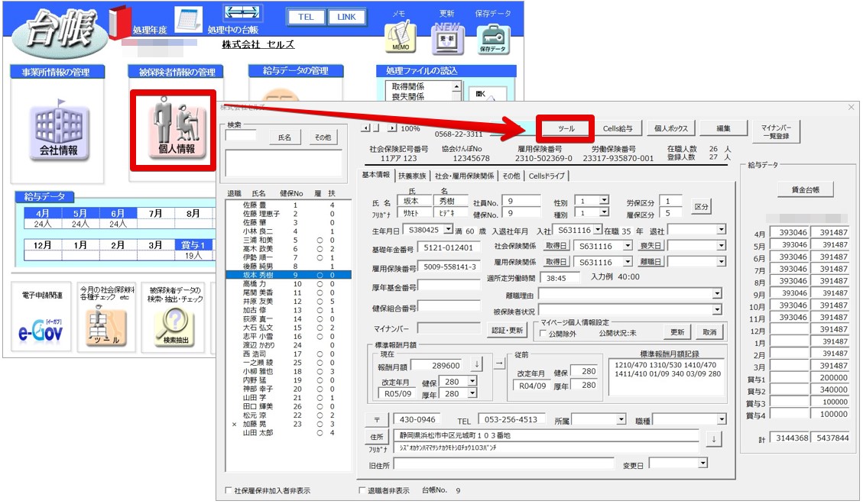Click the 区分 button
Screen dimensions: 863x504
point(701,207)
